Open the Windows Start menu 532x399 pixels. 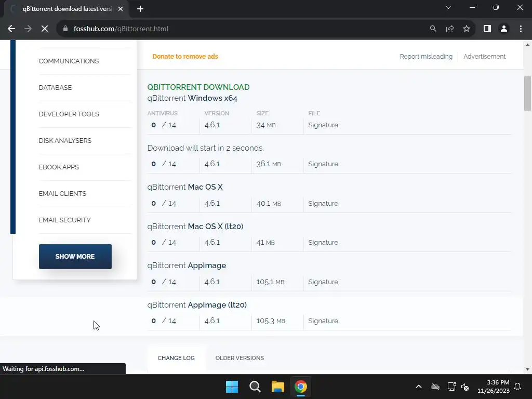232,387
